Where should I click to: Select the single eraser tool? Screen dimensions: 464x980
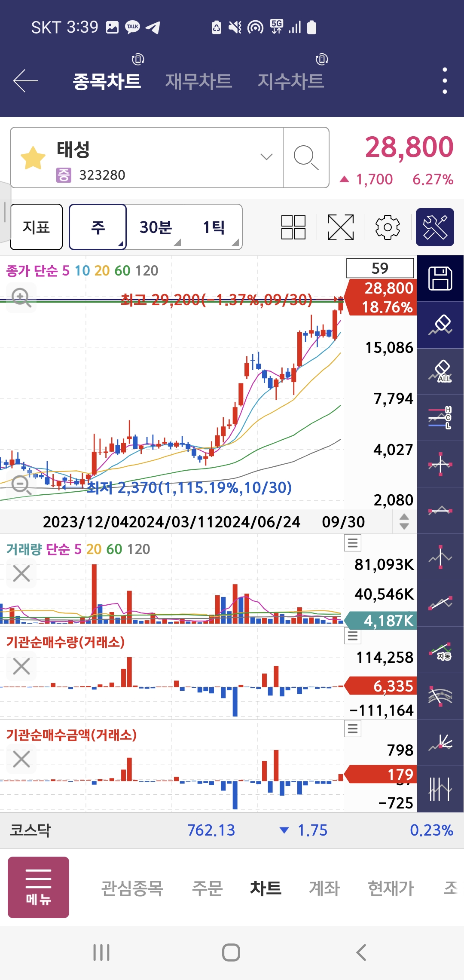point(440,325)
